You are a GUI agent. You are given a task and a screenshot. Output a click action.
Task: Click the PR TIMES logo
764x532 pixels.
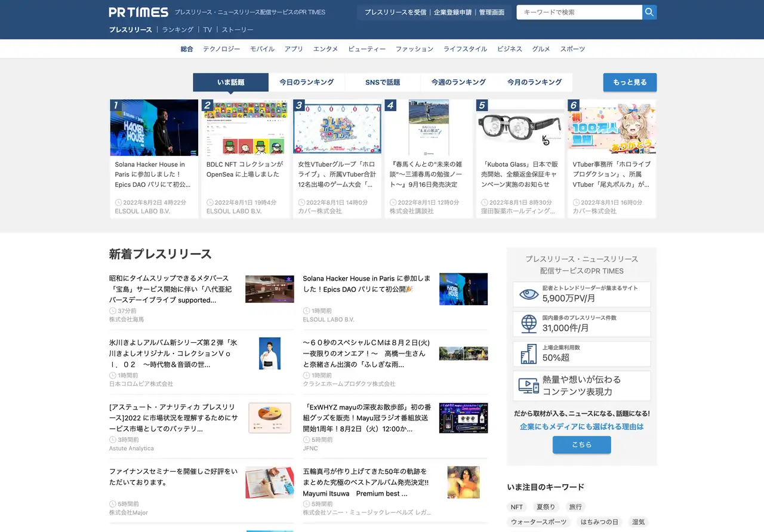(x=138, y=12)
